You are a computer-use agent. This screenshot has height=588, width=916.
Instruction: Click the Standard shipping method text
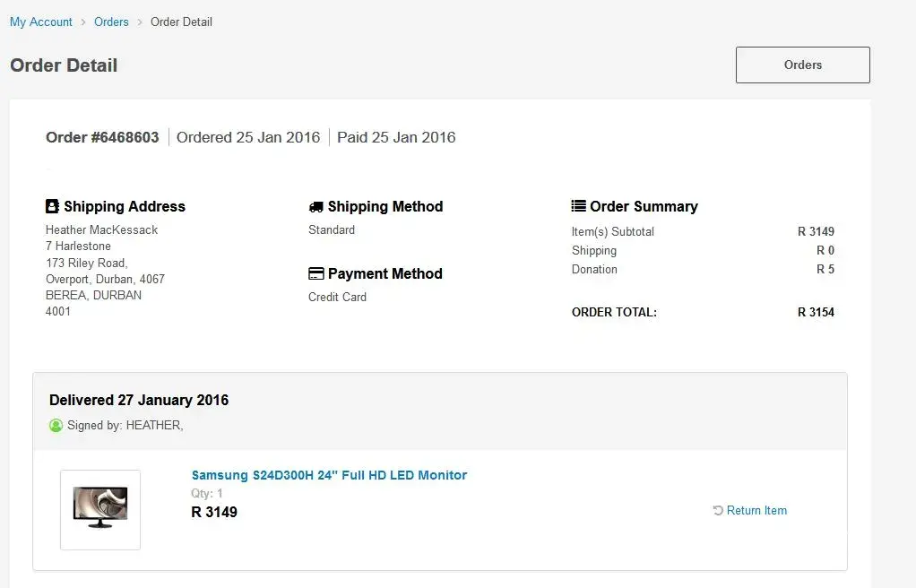pos(332,229)
